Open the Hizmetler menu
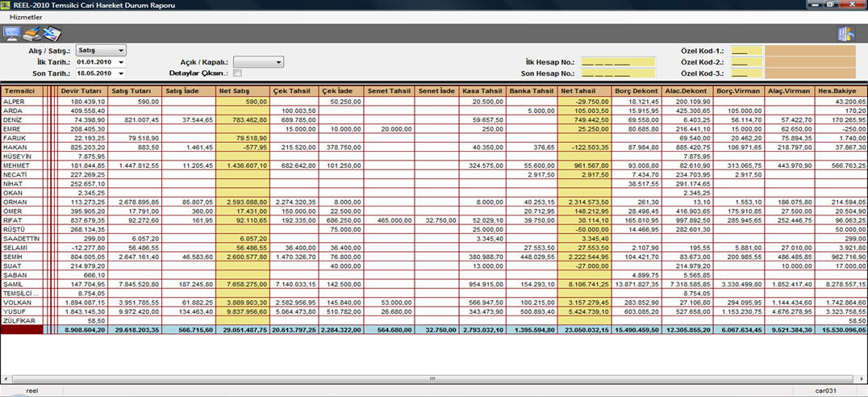The height and width of the screenshot is (397, 868). tap(25, 17)
